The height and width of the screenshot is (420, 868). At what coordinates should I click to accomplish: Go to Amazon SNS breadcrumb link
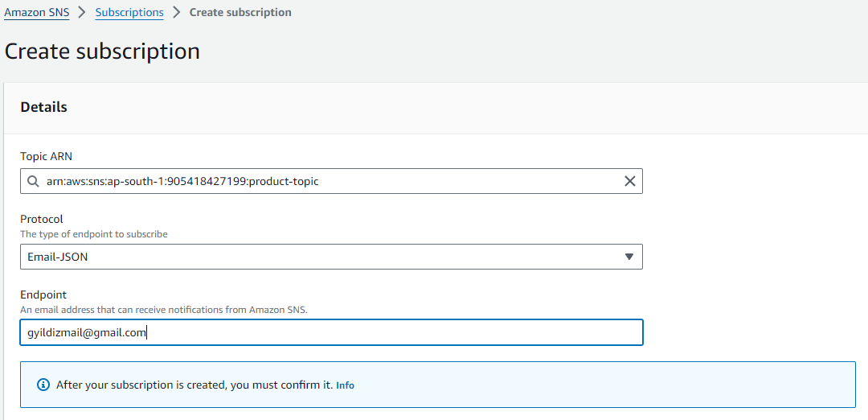click(35, 13)
